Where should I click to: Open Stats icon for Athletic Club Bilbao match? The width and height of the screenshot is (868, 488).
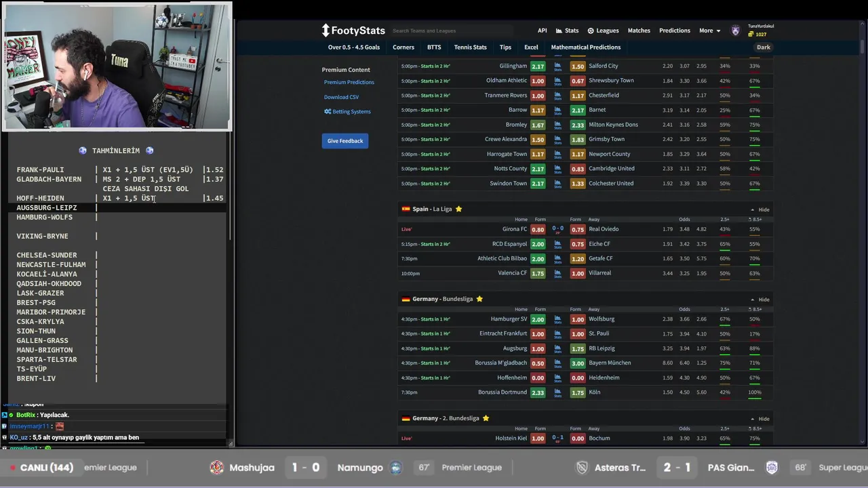(x=557, y=259)
